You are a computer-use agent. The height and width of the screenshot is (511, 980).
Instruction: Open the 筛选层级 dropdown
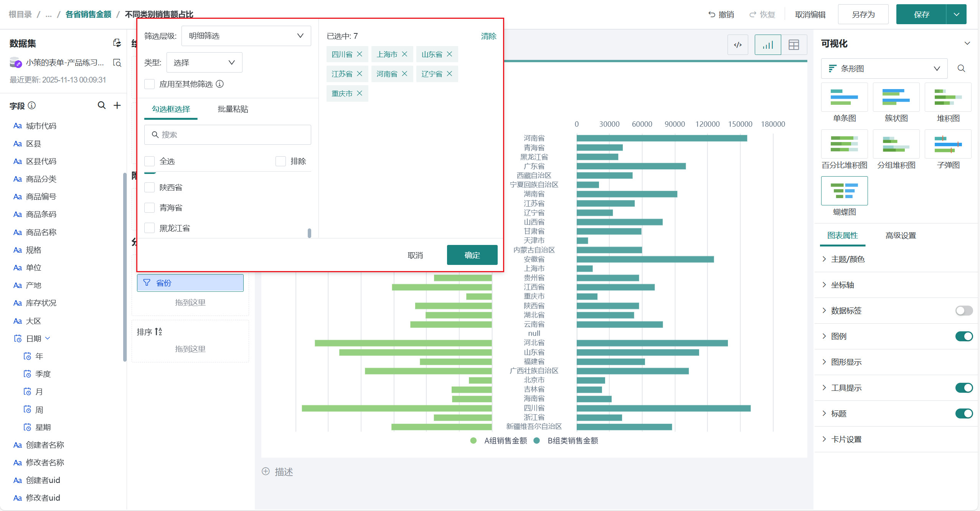point(246,36)
